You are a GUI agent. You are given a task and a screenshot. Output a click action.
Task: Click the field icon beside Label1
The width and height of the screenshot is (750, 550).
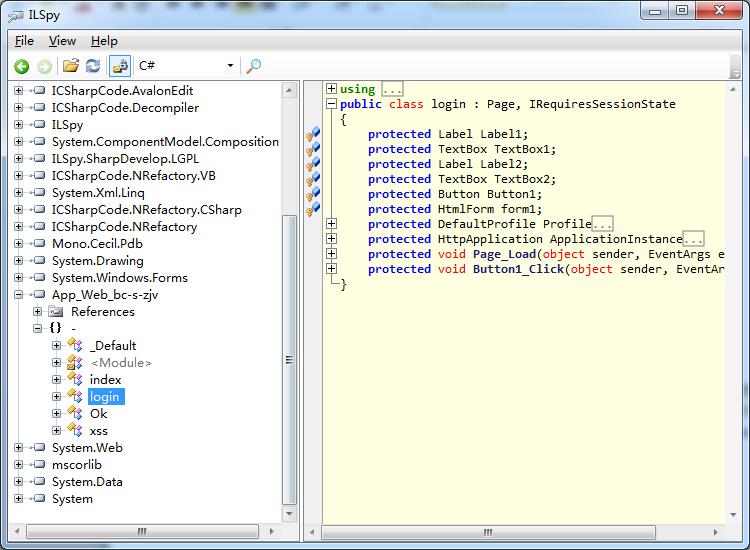click(313, 135)
